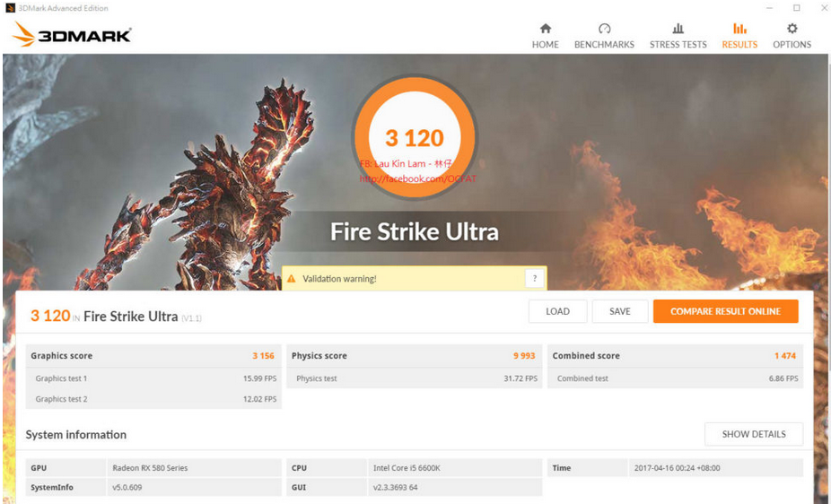
Task: Click the Combined score header row
Action: point(675,356)
